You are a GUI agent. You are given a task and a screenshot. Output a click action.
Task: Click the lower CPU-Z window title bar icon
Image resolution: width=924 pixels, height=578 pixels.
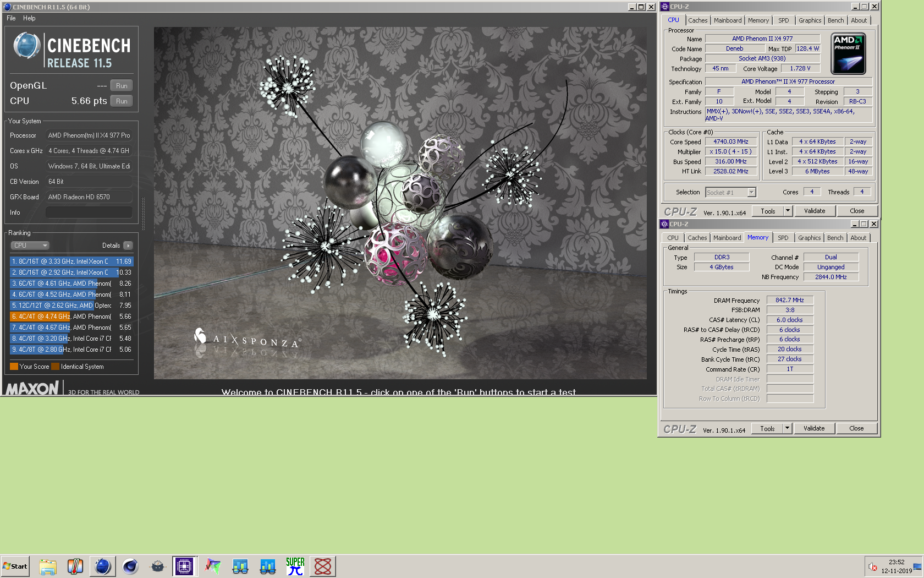coord(664,224)
